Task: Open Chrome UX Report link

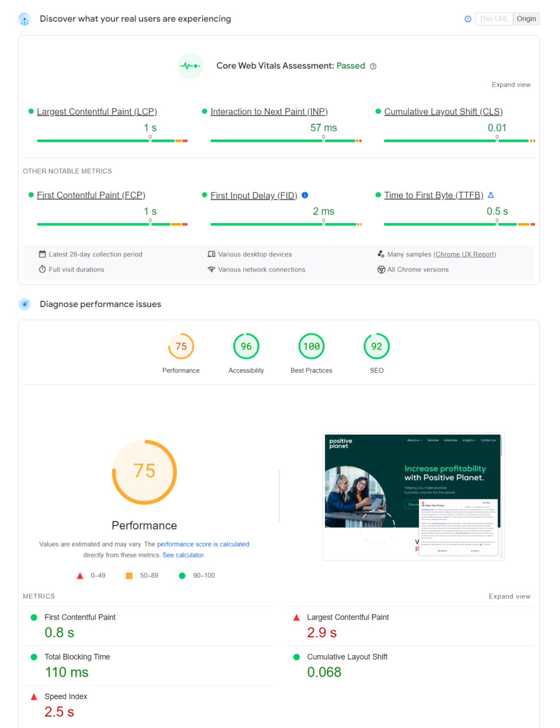Action: coord(465,254)
